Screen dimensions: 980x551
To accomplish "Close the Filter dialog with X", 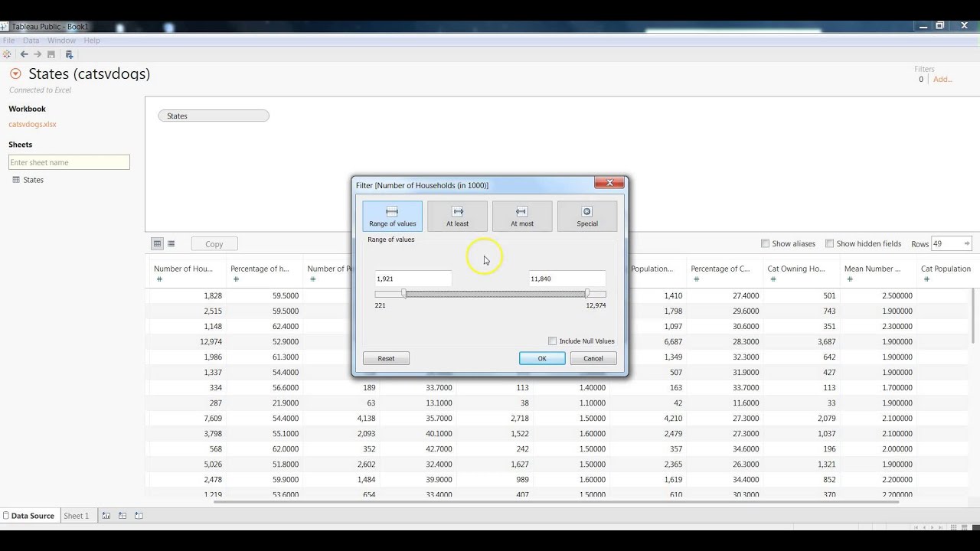I will [x=609, y=183].
